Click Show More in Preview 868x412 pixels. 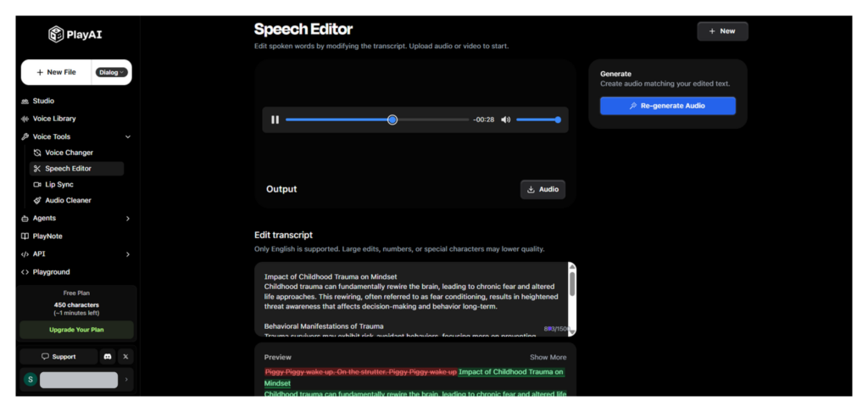tap(548, 357)
